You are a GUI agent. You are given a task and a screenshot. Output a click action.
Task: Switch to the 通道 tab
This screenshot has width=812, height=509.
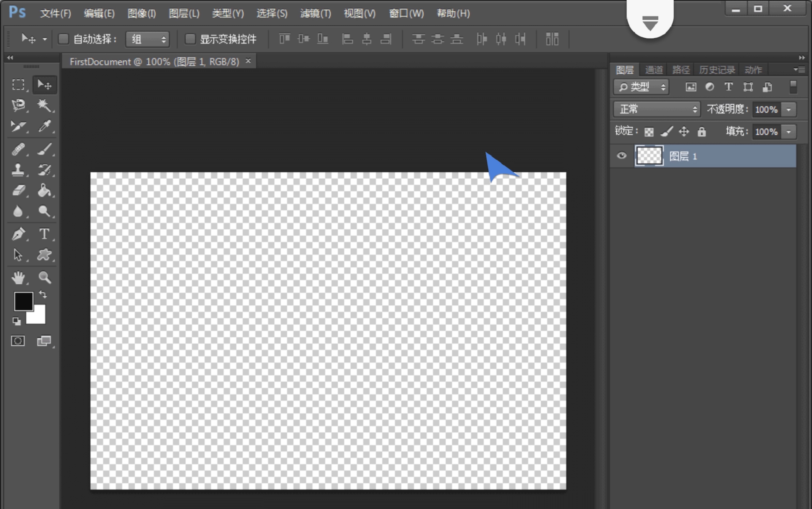(x=654, y=70)
